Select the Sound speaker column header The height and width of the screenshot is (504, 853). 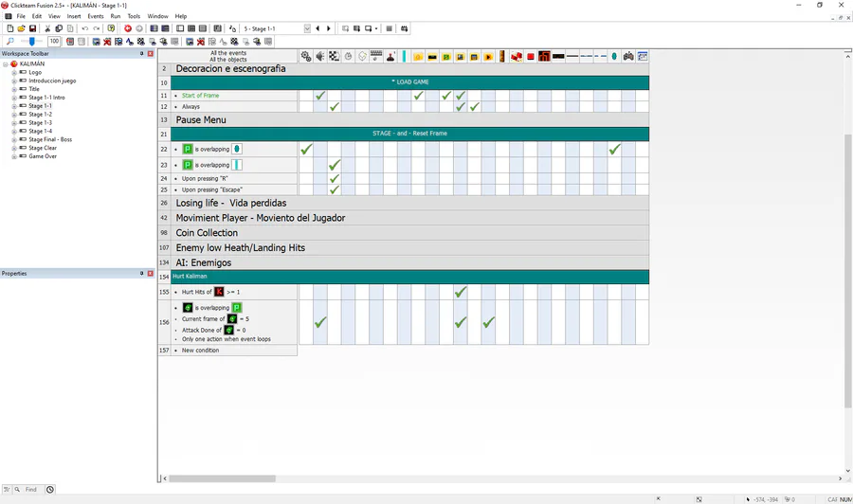320,56
